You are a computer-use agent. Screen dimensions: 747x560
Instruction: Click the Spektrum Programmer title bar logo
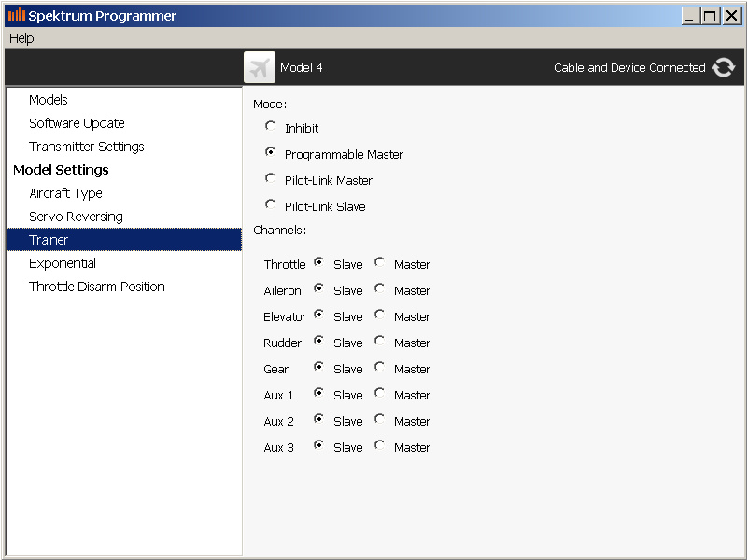click(16, 15)
